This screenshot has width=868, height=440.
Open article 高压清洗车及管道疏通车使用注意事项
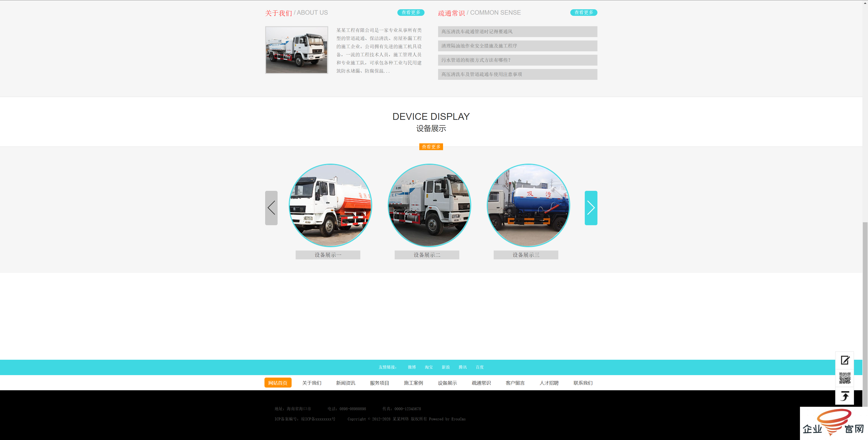(518, 74)
